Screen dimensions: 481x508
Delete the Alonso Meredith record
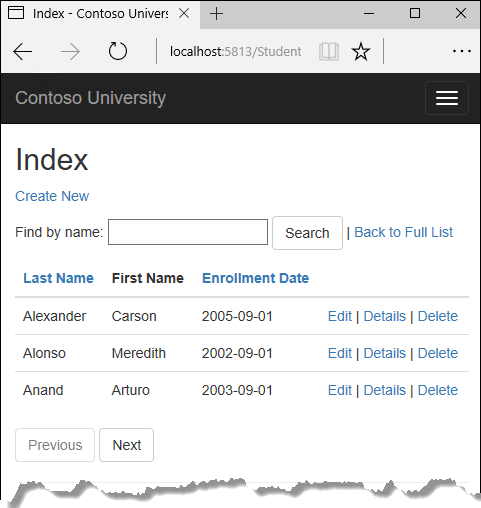coord(438,353)
